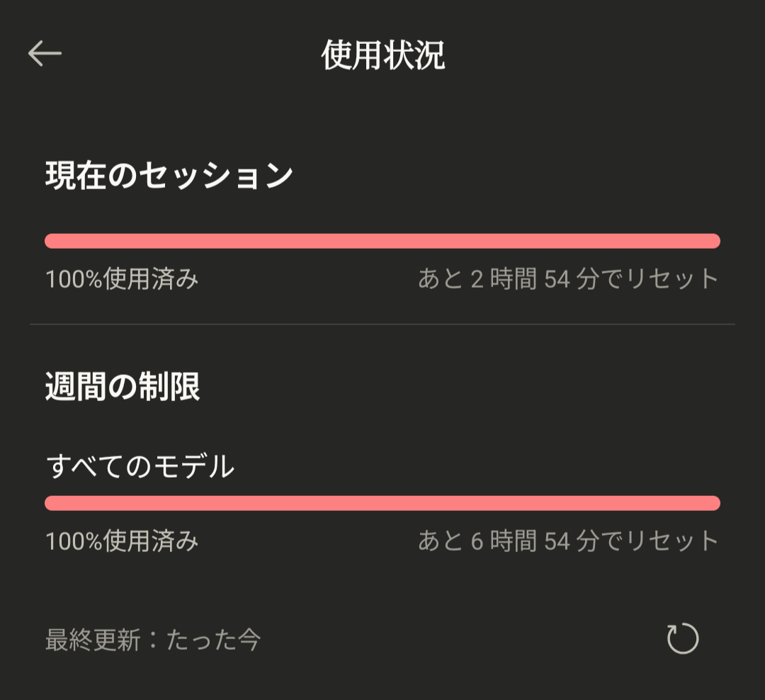Click the すべてのモデル label
This screenshot has width=765, height=700.
pyautogui.click(x=140, y=466)
